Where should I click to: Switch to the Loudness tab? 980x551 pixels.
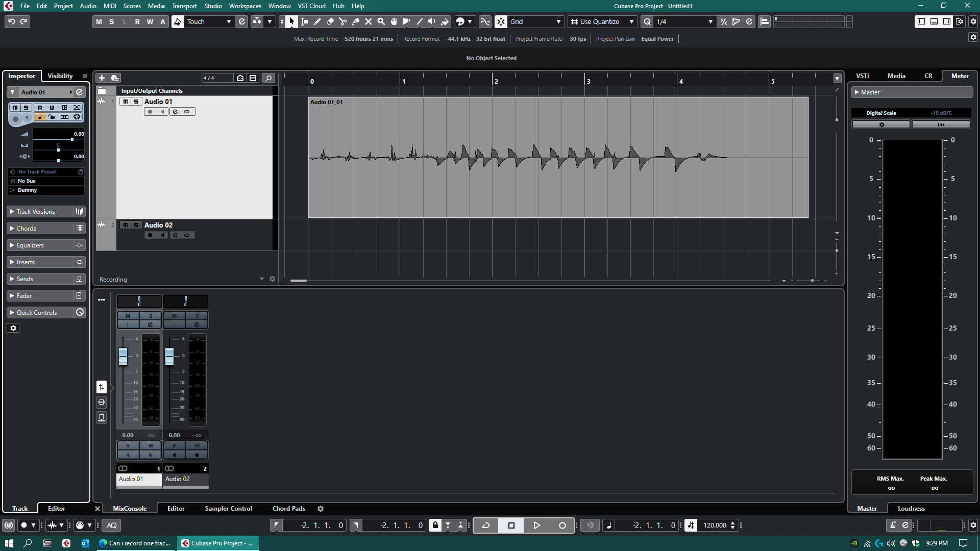click(911, 508)
